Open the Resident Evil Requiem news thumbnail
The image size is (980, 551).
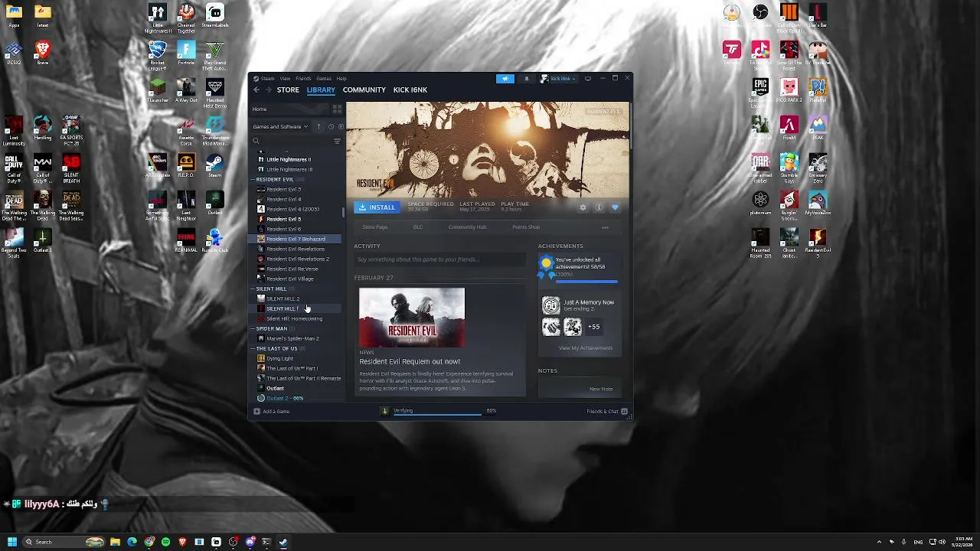pos(412,318)
